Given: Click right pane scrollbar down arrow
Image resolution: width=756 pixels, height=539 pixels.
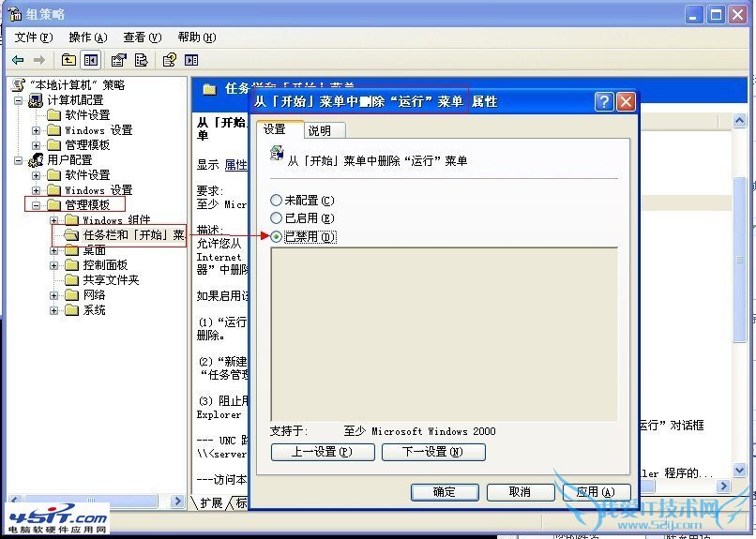Looking at the screenshot, I should (740, 470).
